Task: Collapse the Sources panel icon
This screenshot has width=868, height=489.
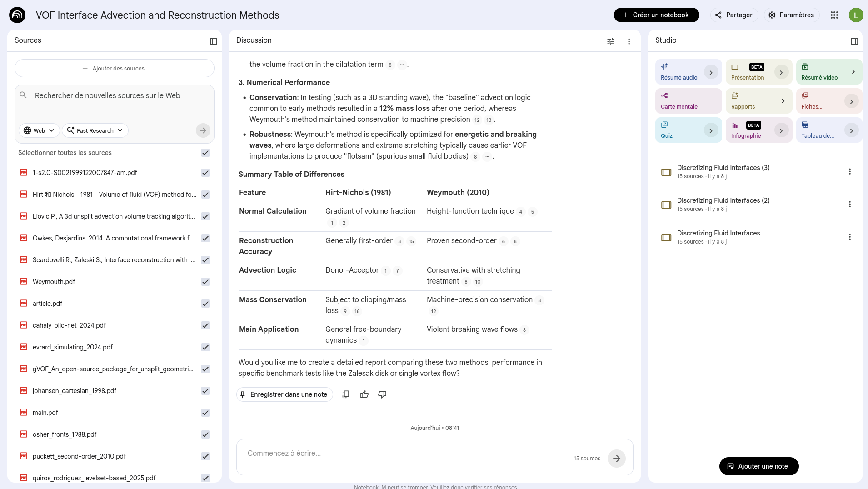Action: pyautogui.click(x=214, y=41)
